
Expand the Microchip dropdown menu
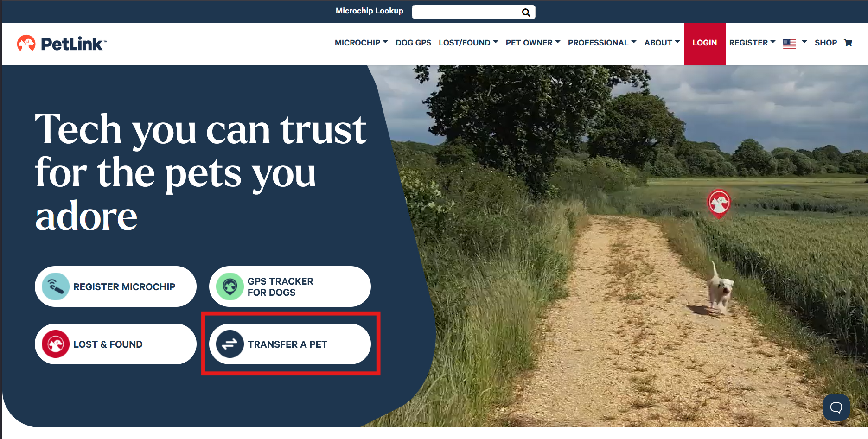(x=361, y=43)
